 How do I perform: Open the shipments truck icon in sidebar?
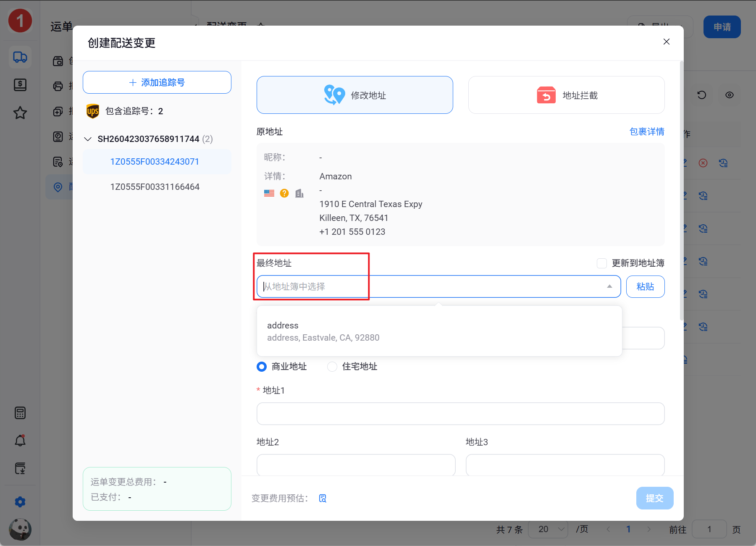point(20,57)
